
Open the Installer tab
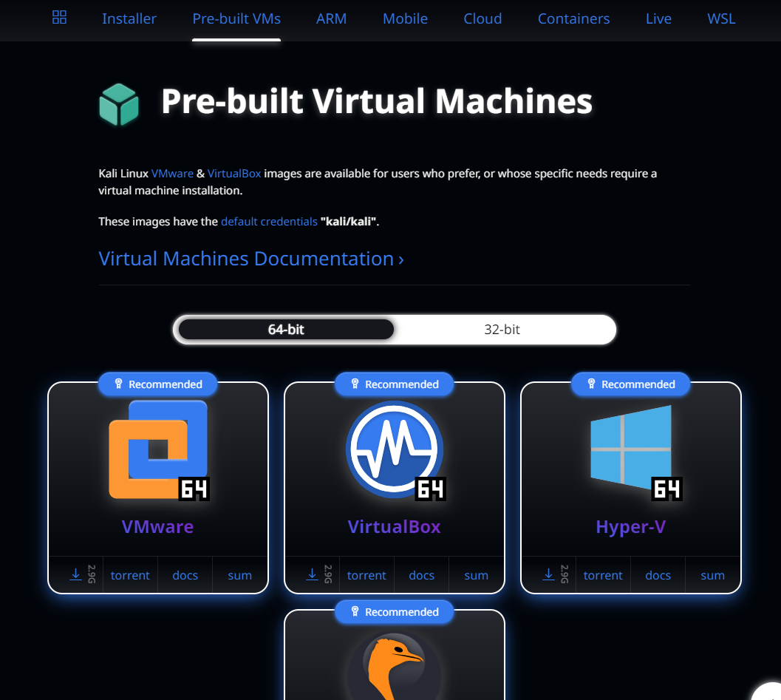[129, 19]
